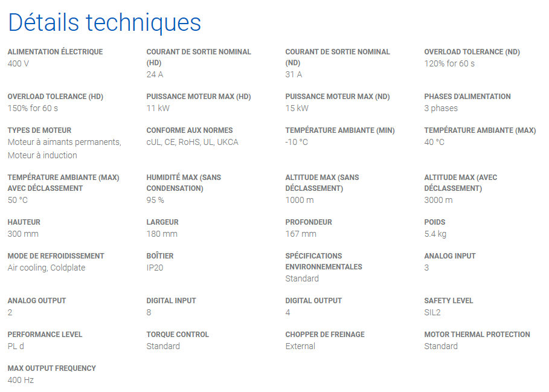Image resolution: width=549 pixels, height=392 pixels.
Task: Select 'Moteur à induction' text
Action: click(x=42, y=155)
